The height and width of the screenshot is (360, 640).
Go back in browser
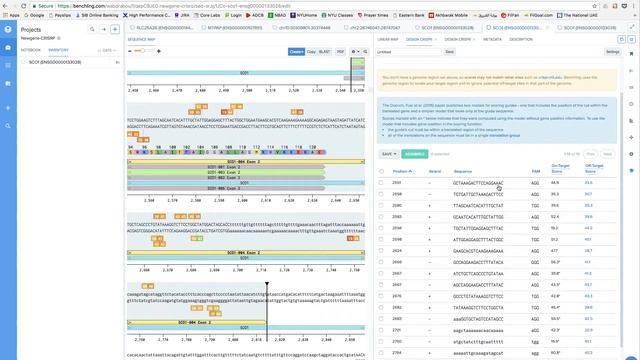[x=5, y=6]
